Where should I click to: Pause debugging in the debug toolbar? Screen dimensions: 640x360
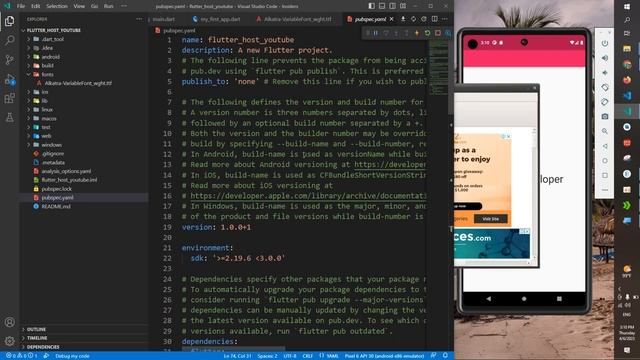click(x=376, y=33)
